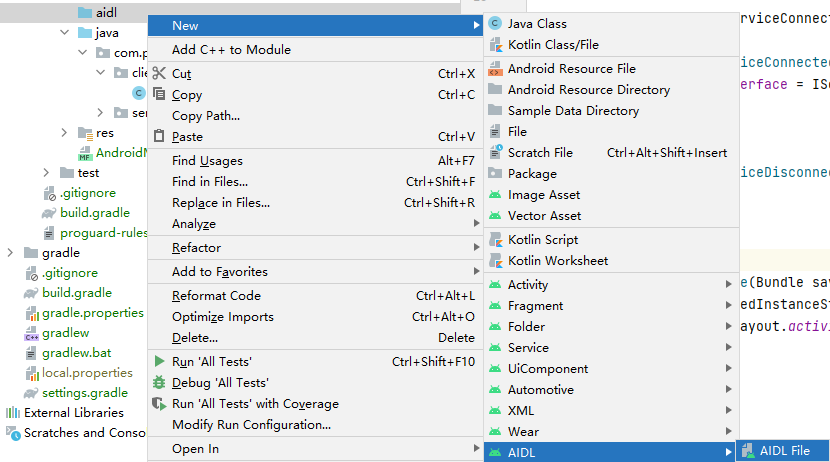The height and width of the screenshot is (462, 830).
Task: Click the Cut scissors icon
Action: tap(159, 73)
